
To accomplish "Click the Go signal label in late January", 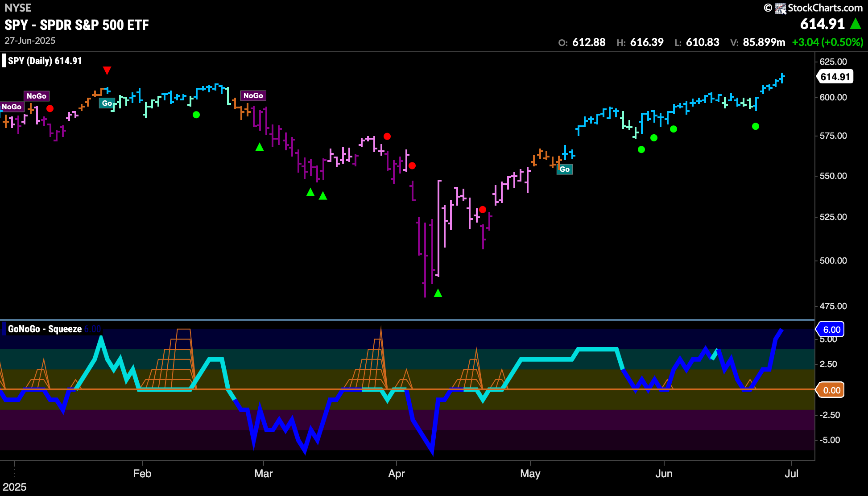I will pos(107,103).
